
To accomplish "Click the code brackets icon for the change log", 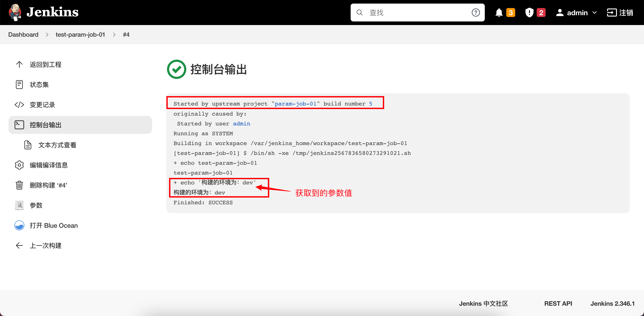I will coord(19,105).
